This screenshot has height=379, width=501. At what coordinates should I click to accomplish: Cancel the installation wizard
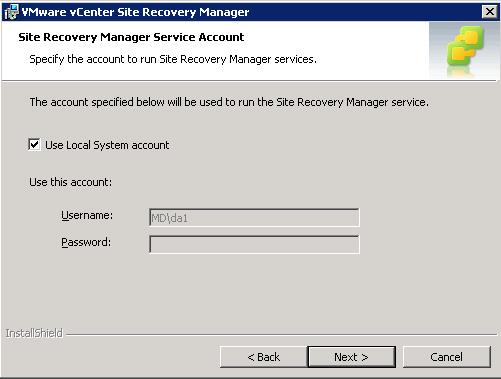pos(447,357)
